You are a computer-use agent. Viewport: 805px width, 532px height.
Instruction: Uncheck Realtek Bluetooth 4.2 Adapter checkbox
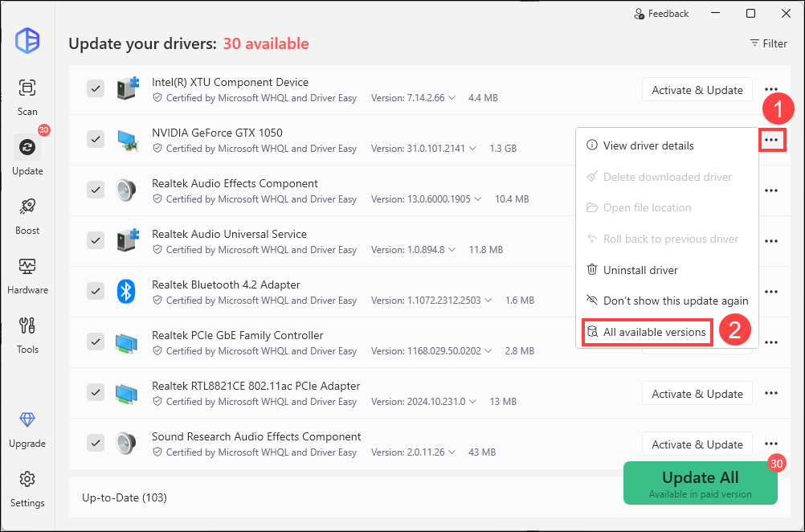(x=96, y=291)
